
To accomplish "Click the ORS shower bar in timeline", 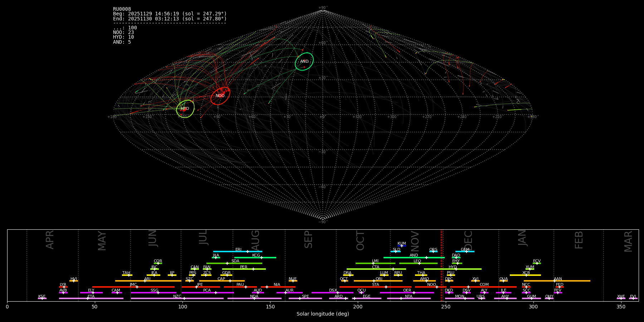I will 433,252.
